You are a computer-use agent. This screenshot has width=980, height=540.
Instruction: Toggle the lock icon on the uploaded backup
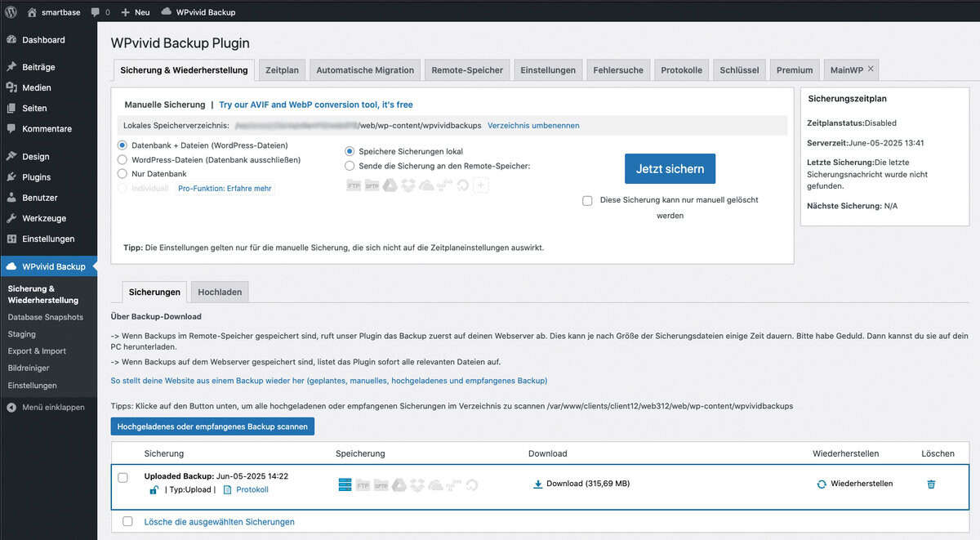coord(154,489)
